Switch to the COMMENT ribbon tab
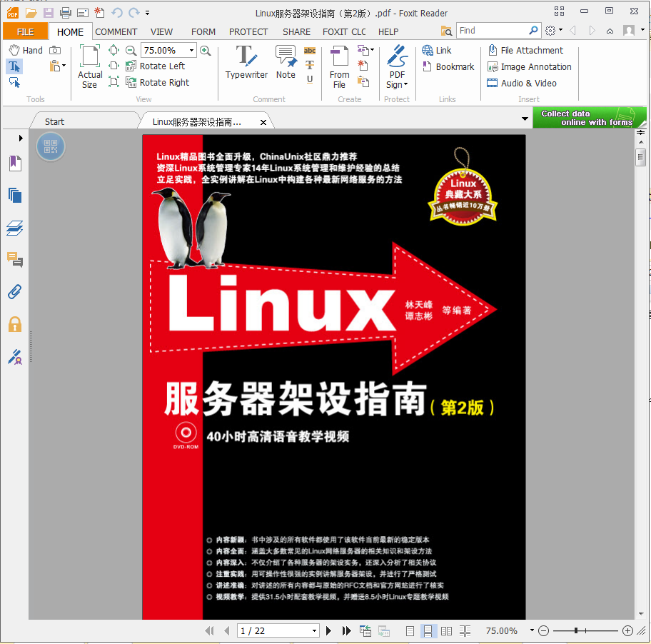The width and height of the screenshot is (651, 644). click(x=116, y=32)
